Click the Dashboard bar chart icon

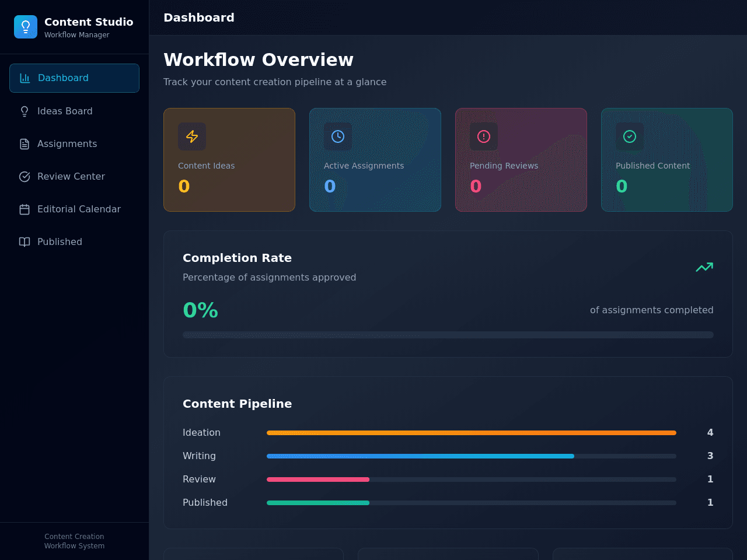[x=25, y=78]
